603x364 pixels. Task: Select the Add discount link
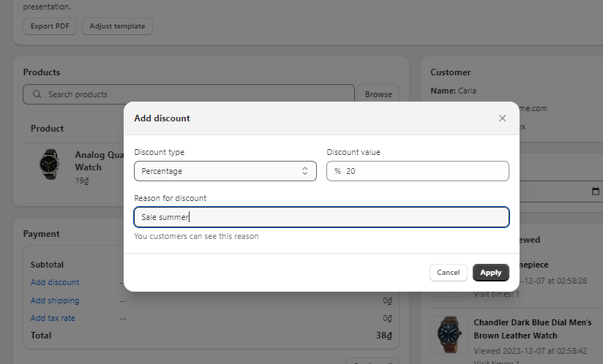(x=55, y=282)
